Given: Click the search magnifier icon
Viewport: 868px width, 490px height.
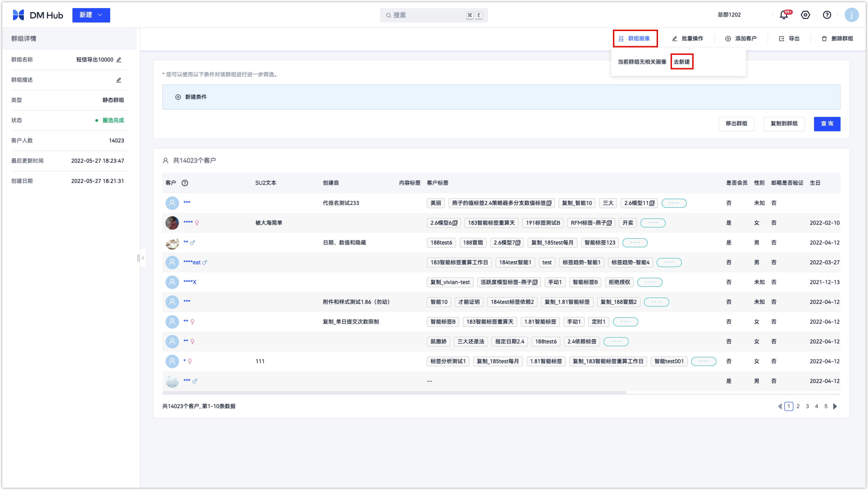Looking at the screenshot, I should click(389, 15).
